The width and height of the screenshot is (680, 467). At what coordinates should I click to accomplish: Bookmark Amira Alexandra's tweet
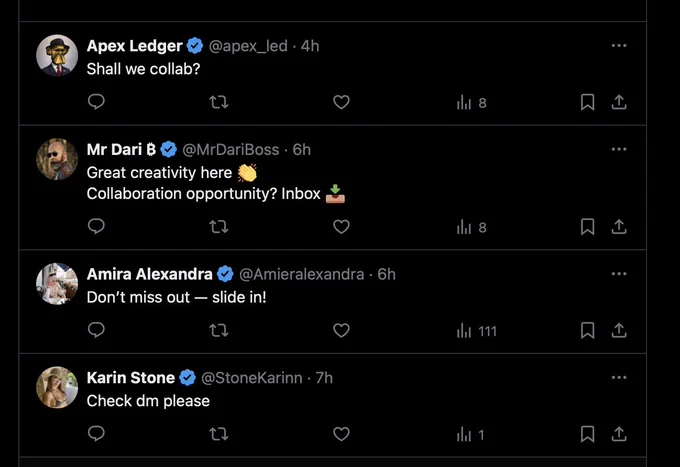pyautogui.click(x=587, y=330)
